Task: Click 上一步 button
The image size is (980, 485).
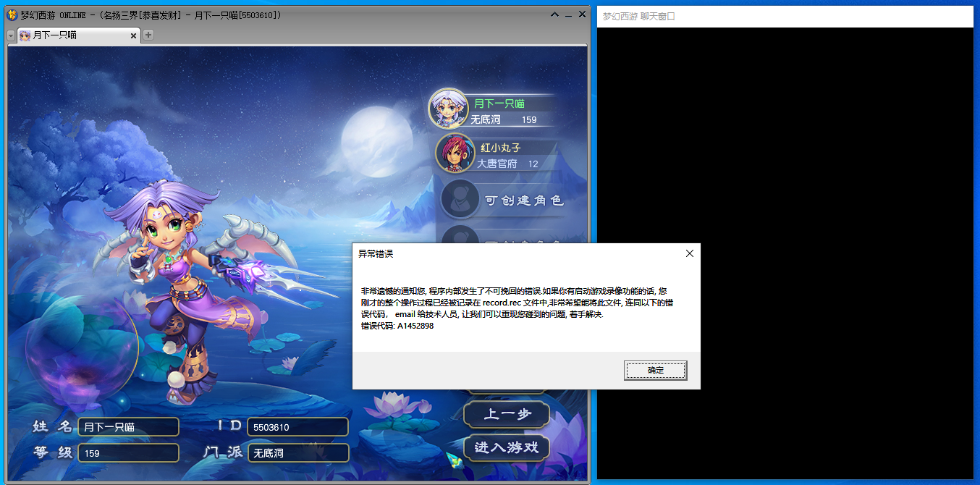Action: pos(507,415)
